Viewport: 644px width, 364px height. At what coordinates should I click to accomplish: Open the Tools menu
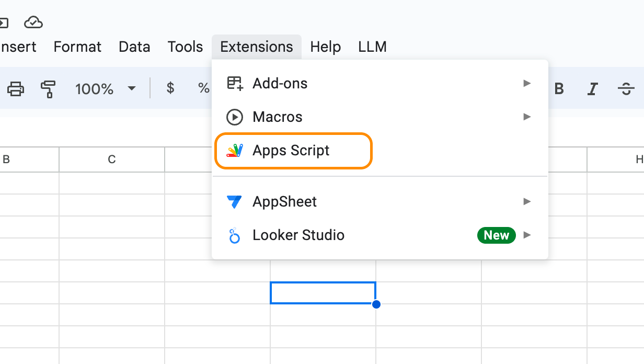[185, 47]
